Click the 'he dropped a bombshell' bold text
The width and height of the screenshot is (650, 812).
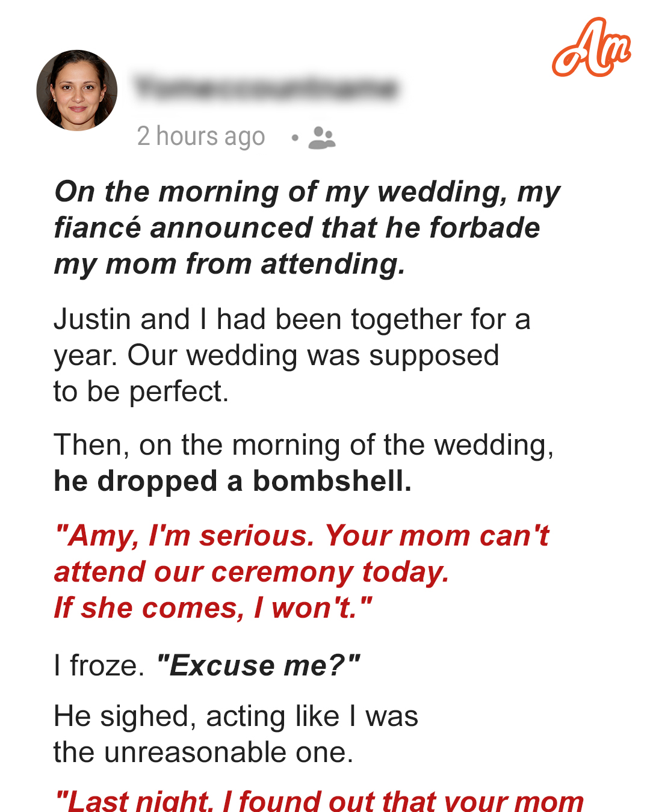point(233,481)
